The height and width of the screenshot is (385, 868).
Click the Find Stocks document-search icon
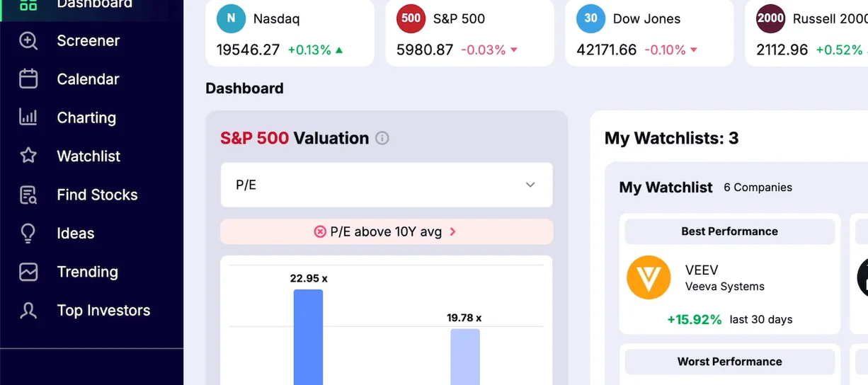(28, 195)
